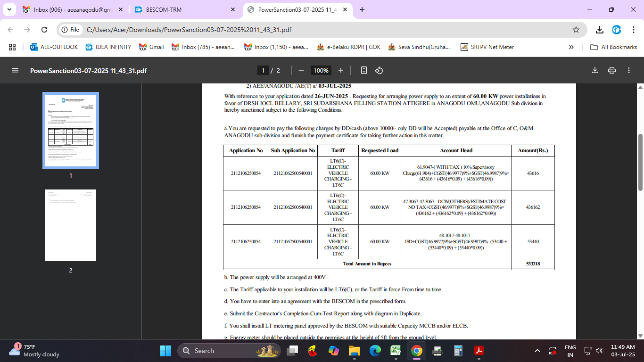Toggle the PDF sidebar menu icon
Screen dimensions: 644x362
15,70
